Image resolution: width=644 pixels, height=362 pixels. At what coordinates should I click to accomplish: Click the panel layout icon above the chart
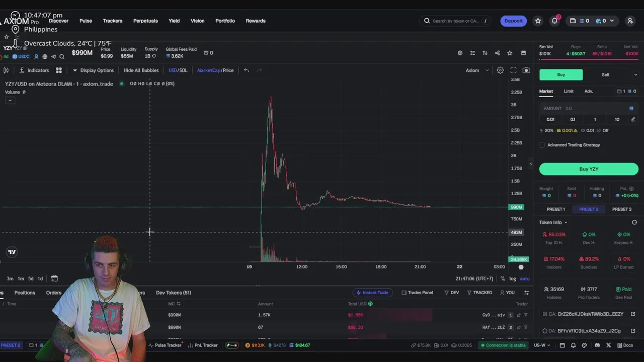(x=523, y=53)
